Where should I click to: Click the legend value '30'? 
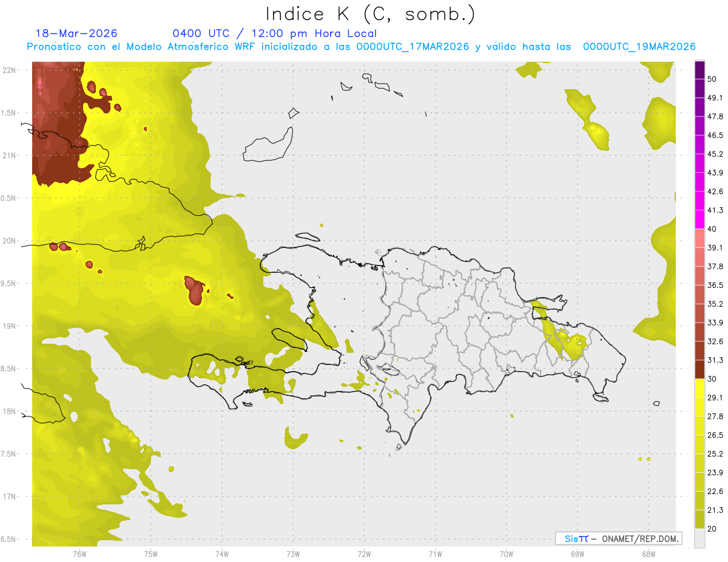(x=712, y=379)
